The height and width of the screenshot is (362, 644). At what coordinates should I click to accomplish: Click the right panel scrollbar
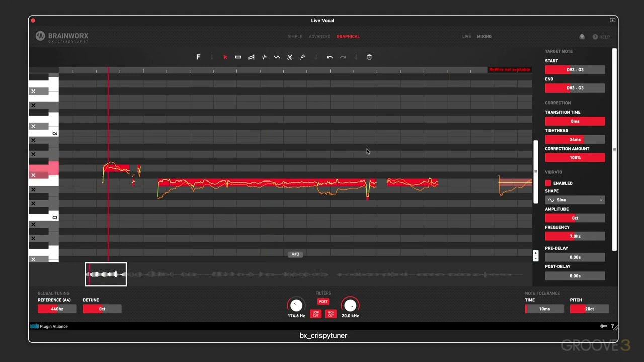coord(614,150)
